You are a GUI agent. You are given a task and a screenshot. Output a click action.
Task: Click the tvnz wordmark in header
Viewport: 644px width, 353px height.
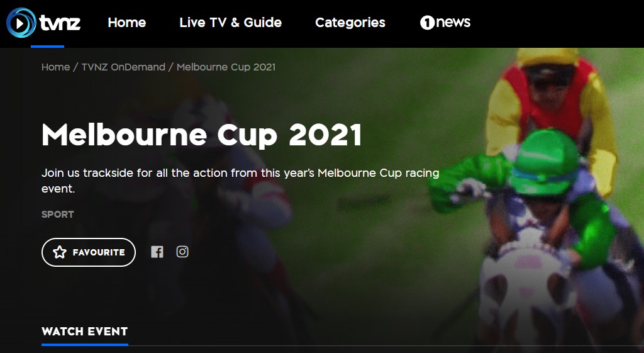tap(60, 23)
